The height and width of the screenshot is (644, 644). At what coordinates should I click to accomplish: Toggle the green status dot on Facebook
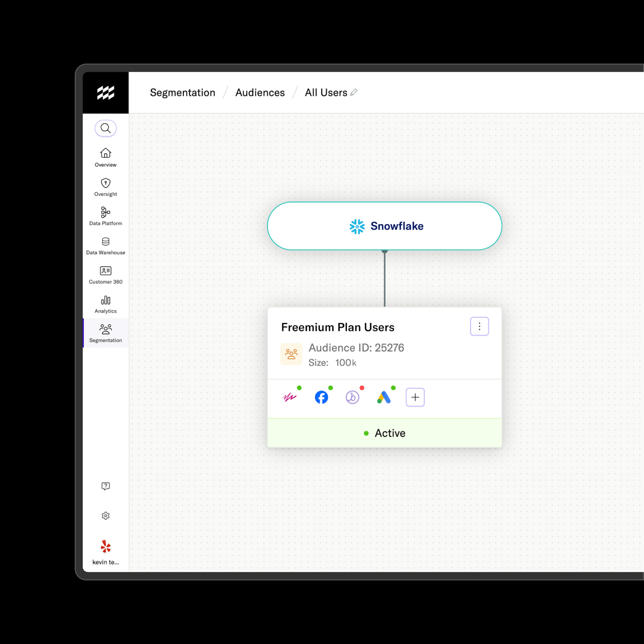tap(331, 387)
